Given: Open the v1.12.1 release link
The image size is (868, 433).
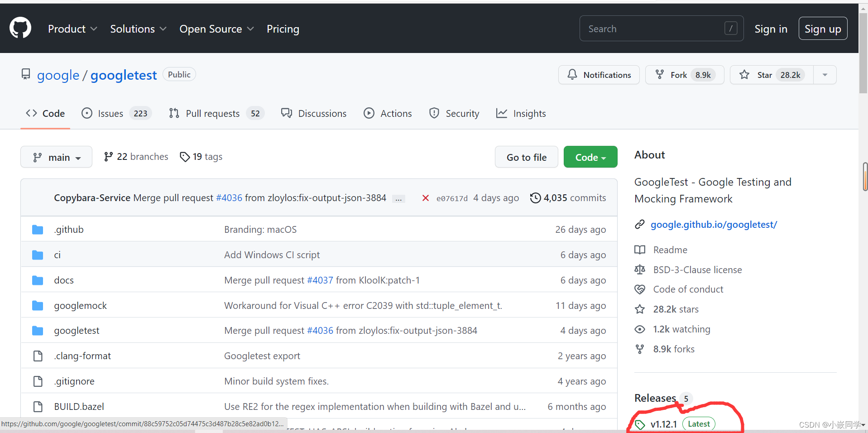Looking at the screenshot, I should pyautogui.click(x=664, y=424).
